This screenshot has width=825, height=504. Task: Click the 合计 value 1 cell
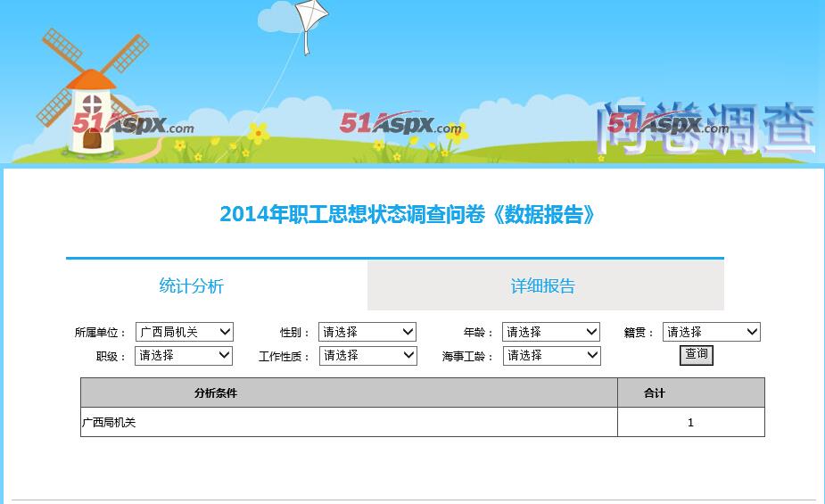[691, 422]
